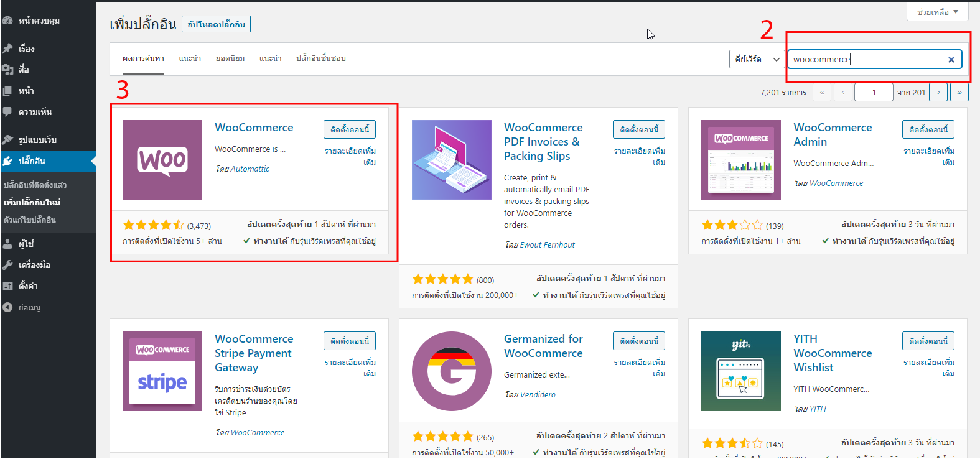Clear the woocommerce search text with X
The width and height of the screenshot is (980, 459).
(951, 60)
